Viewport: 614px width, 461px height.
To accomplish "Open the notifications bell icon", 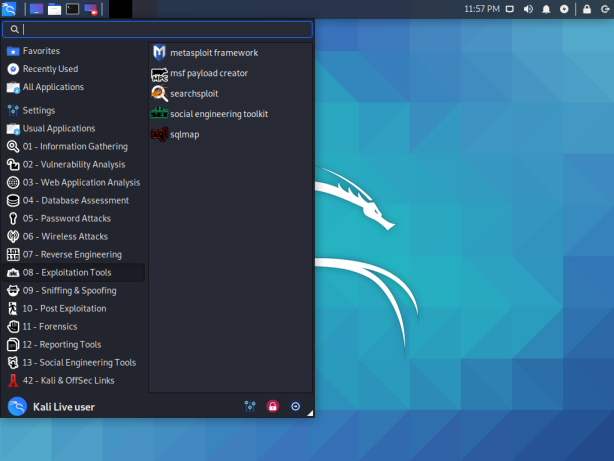I will [546, 9].
